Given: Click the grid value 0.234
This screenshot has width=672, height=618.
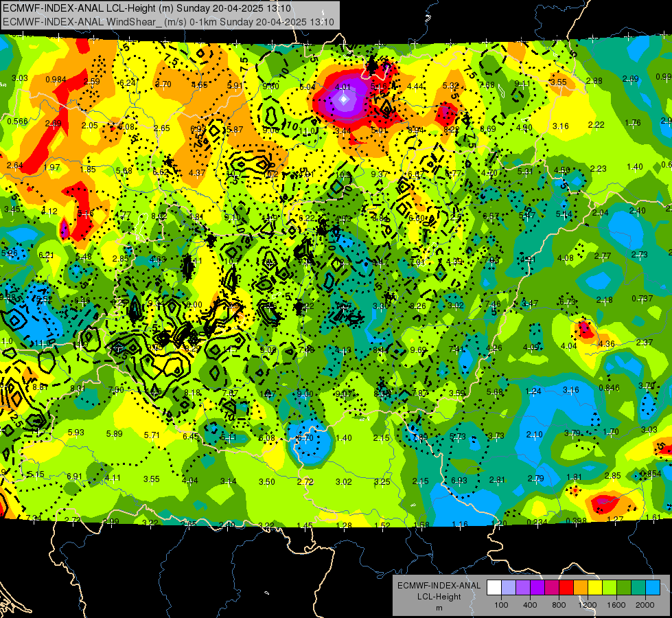Looking at the screenshot, I should tap(537, 522).
